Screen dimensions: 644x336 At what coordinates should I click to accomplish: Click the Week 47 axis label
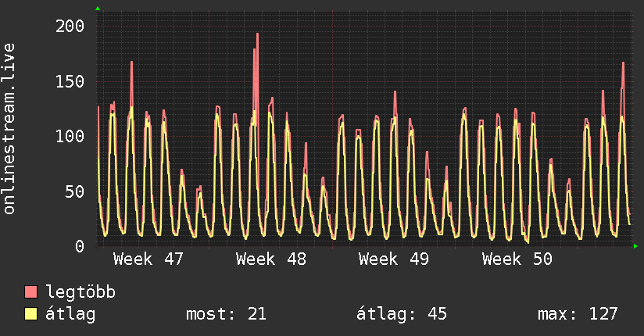point(148,259)
